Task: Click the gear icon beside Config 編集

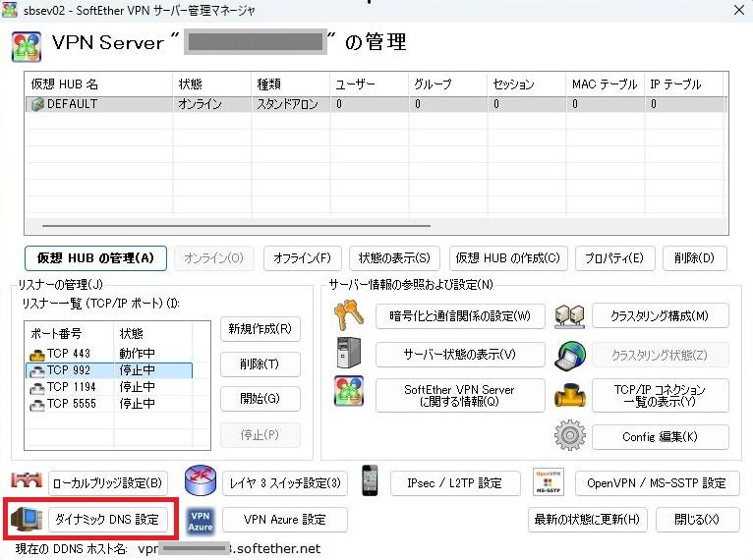Action: pos(570,435)
